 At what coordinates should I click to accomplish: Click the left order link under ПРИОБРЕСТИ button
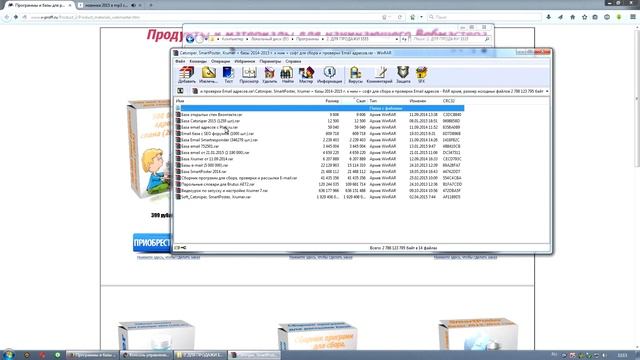[x=168, y=258]
